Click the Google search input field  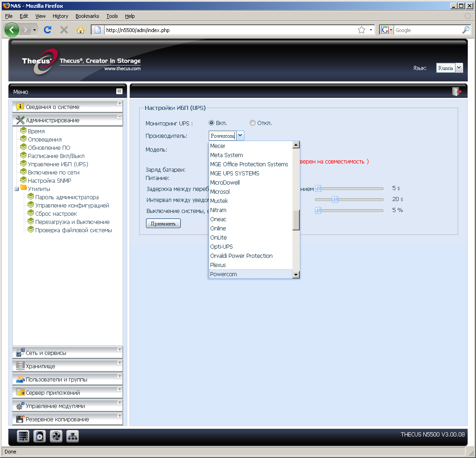click(427, 30)
